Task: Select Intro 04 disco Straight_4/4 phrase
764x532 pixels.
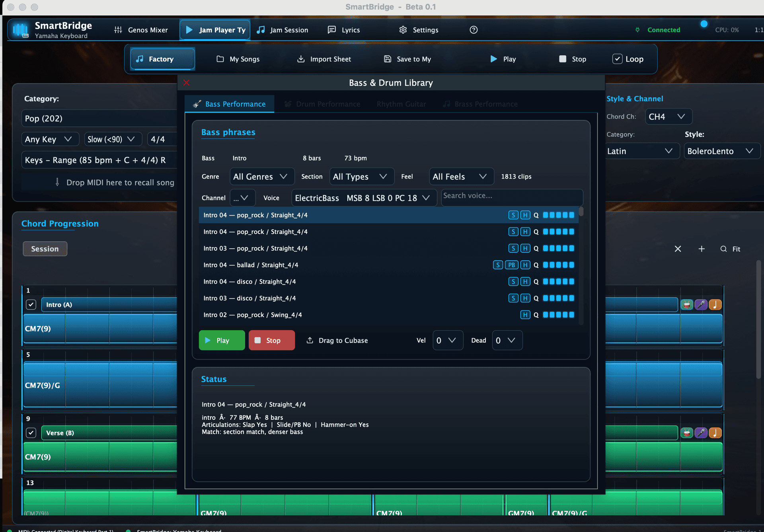Action: click(x=389, y=282)
